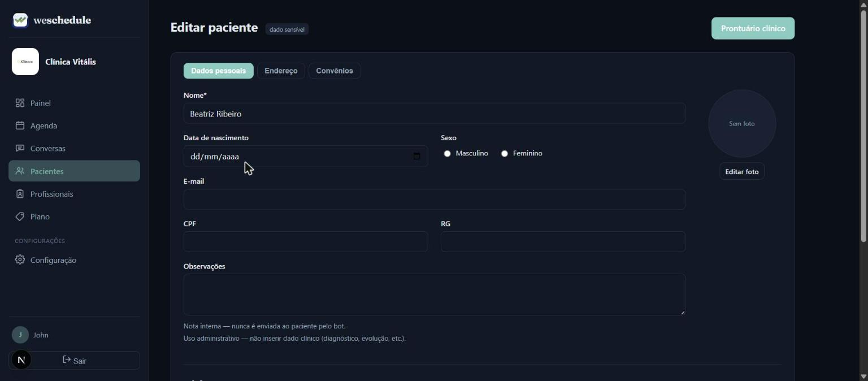
Task: Open the Plano tag icon
Action: (x=20, y=217)
